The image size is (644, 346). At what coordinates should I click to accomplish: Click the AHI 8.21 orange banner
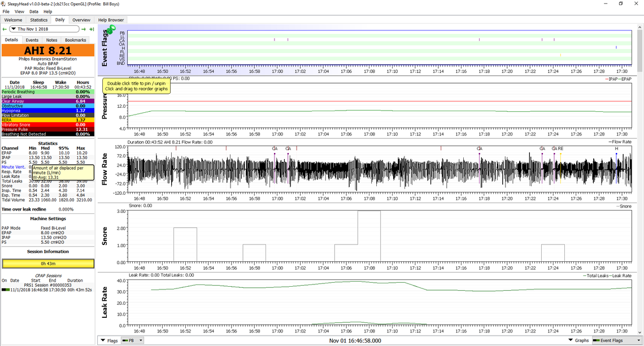47,50
